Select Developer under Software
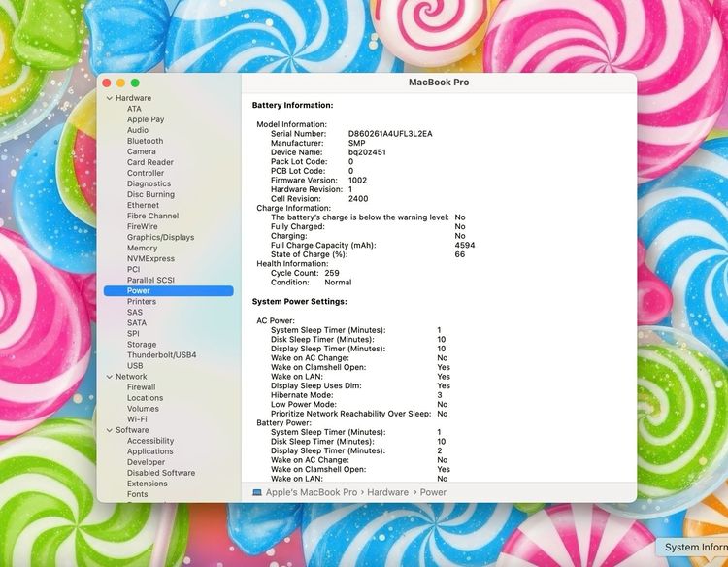Screen dimensions: 728x567 click(146, 462)
